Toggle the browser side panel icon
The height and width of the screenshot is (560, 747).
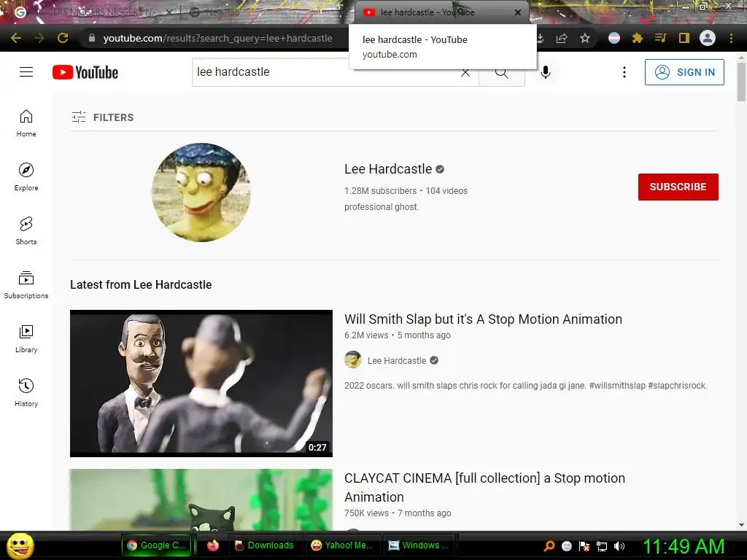(684, 38)
